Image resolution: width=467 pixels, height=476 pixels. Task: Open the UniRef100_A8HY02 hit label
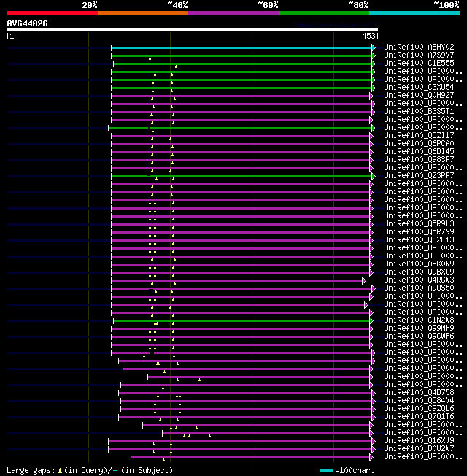tap(419, 47)
